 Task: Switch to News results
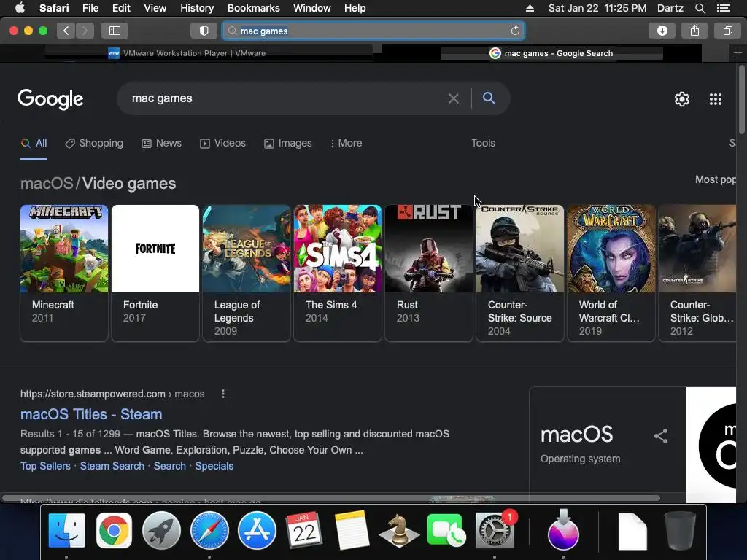pos(161,143)
